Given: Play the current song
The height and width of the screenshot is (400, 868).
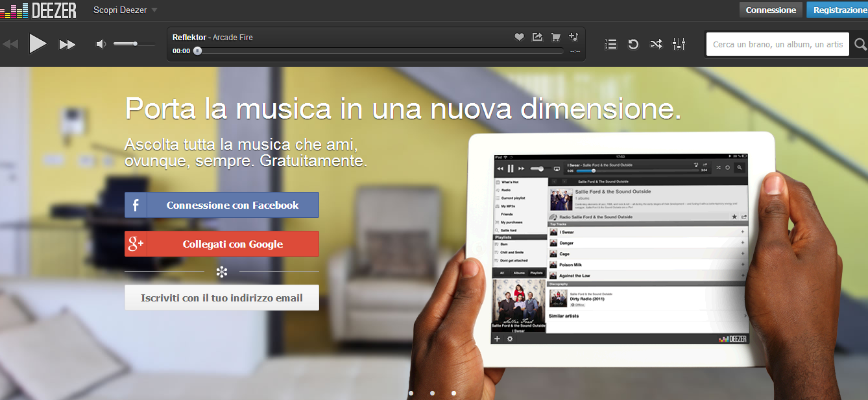Looking at the screenshot, I should click(38, 43).
